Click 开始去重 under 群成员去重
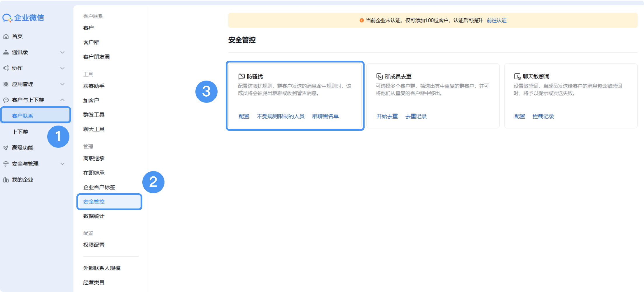 click(x=387, y=117)
